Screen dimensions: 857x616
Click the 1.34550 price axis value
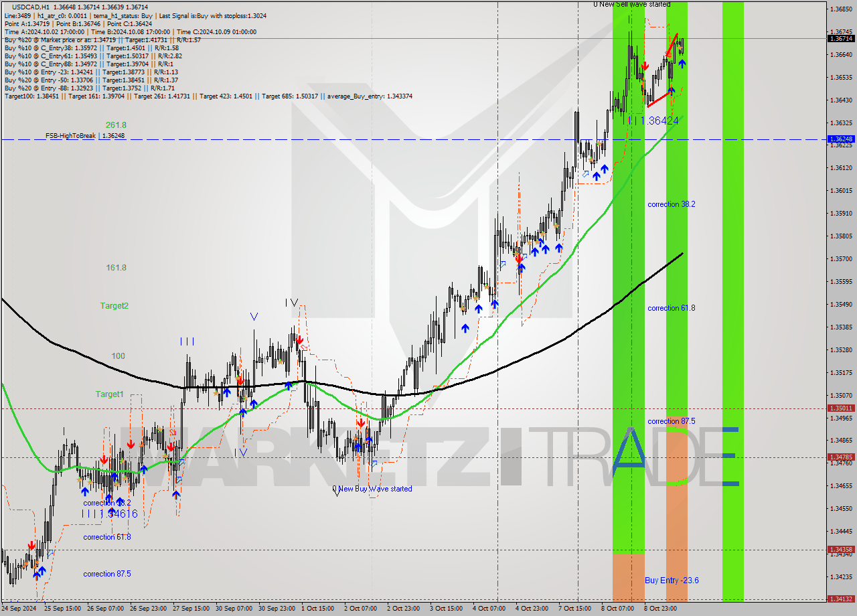(841, 508)
